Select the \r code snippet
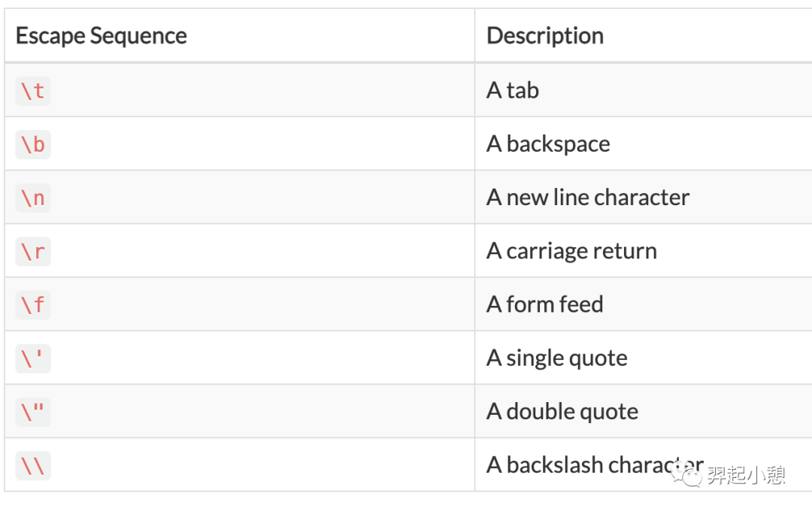The height and width of the screenshot is (511, 812). click(x=33, y=251)
